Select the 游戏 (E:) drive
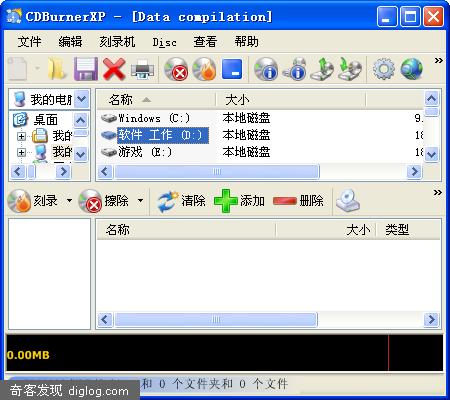Image resolution: width=450 pixels, height=400 pixels. click(136, 152)
